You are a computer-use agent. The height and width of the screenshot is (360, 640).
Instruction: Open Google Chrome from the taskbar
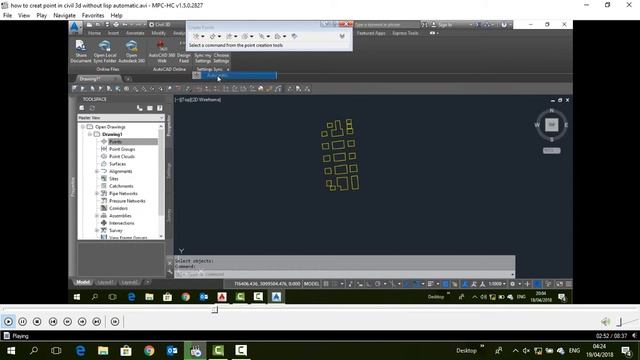pyautogui.click(x=149, y=351)
